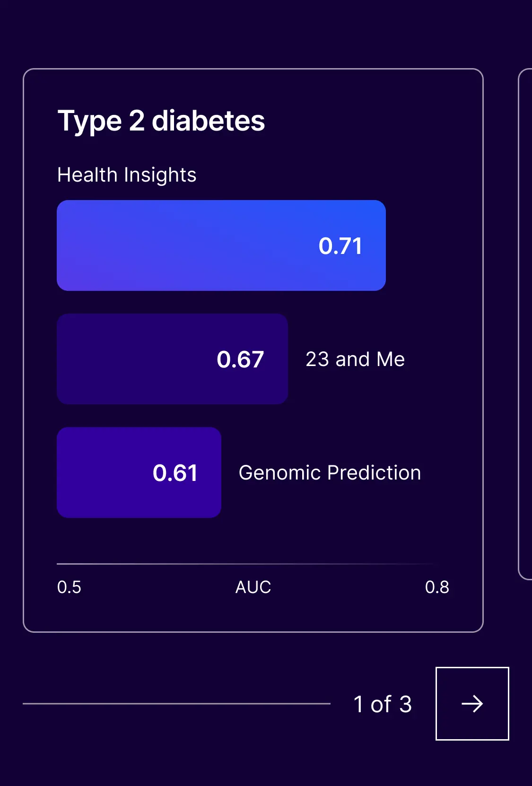The width and height of the screenshot is (532, 786).
Task: Click the 23 and Me label
Action: [x=355, y=359]
